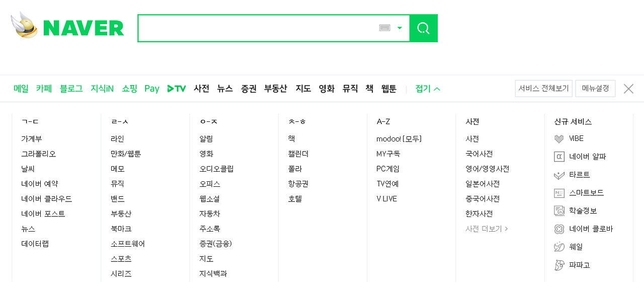Open the 쇼핑 menu item
The width and height of the screenshot is (644, 290).
(x=129, y=89)
